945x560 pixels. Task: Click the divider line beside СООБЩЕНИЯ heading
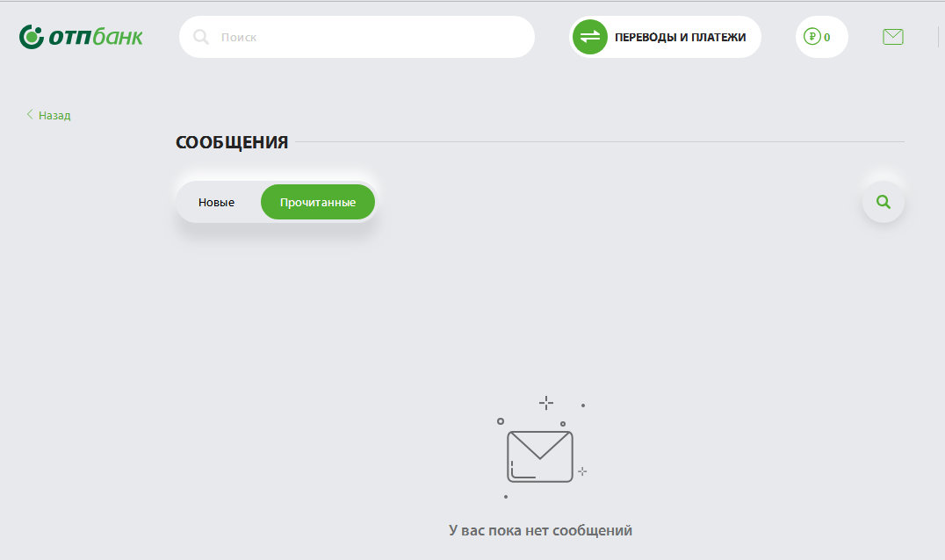pos(597,141)
